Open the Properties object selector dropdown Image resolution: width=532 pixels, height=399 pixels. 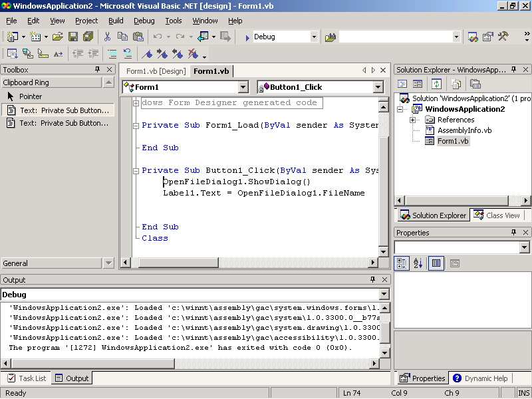pos(525,247)
